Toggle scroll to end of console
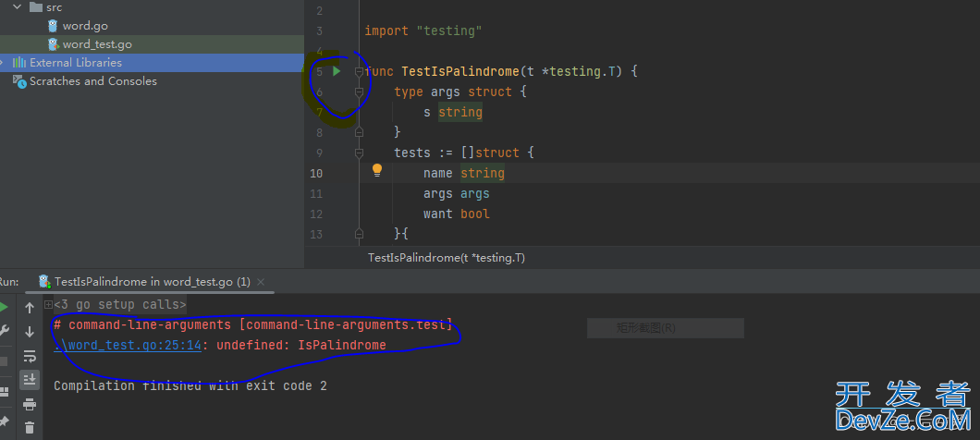Screen dimensions: 980x440 [x=30, y=380]
